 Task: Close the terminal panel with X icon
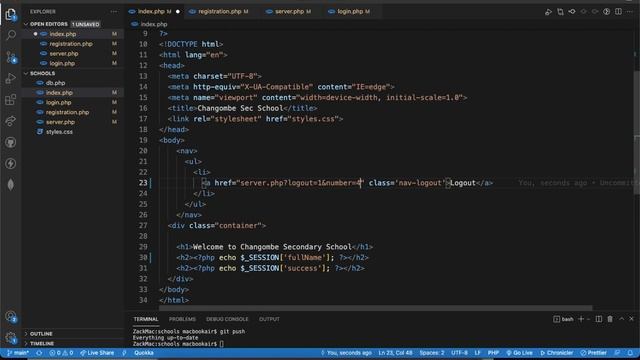click(631, 319)
